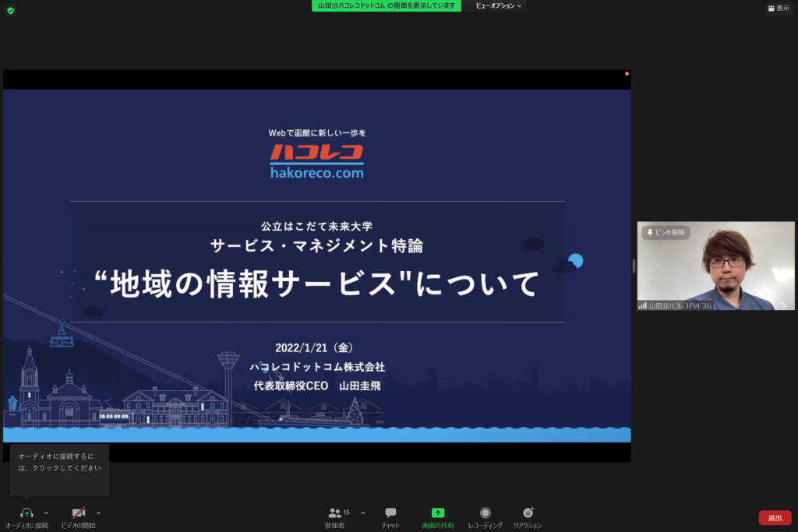Open the ビューオプション dropdown
Viewport: 798px width, 532px height.
tap(498, 5)
